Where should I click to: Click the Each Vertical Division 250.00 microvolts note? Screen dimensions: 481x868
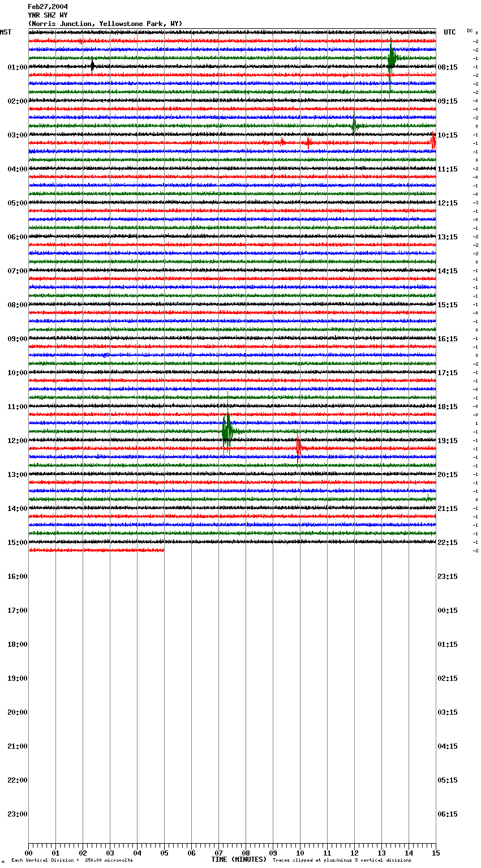pyautogui.click(x=72, y=861)
